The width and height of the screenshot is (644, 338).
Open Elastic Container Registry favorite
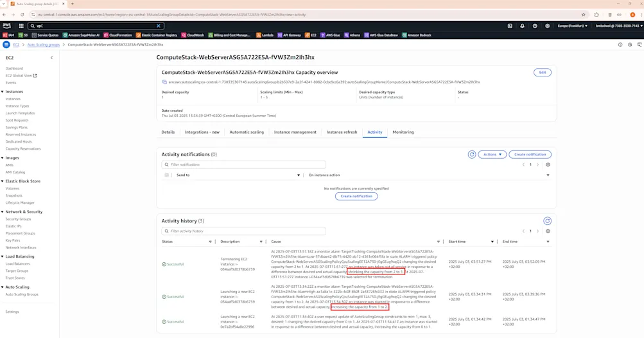point(157,35)
